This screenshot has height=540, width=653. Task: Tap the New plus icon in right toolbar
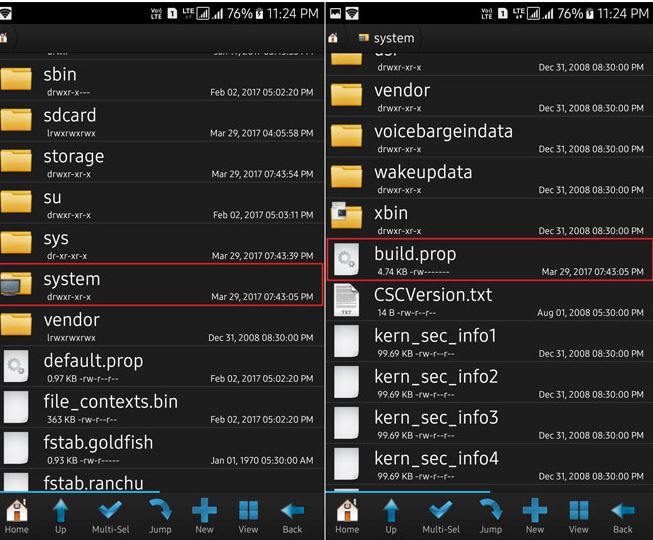click(x=535, y=514)
